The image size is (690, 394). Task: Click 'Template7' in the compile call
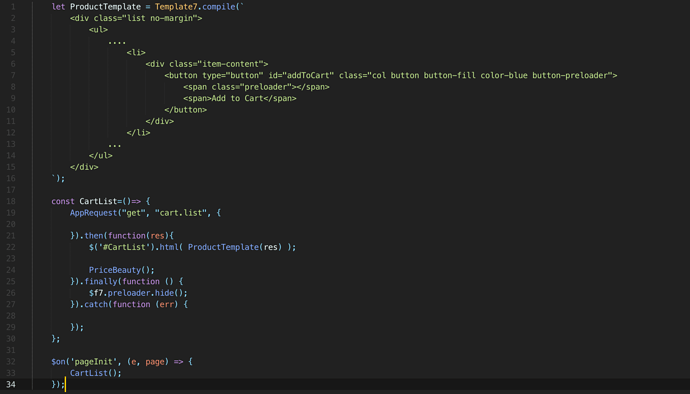coord(176,7)
